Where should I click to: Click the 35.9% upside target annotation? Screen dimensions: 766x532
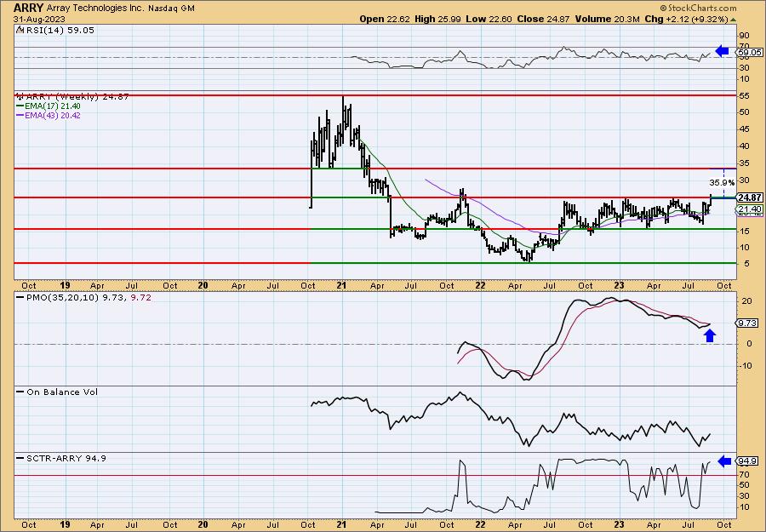point(722,183)
